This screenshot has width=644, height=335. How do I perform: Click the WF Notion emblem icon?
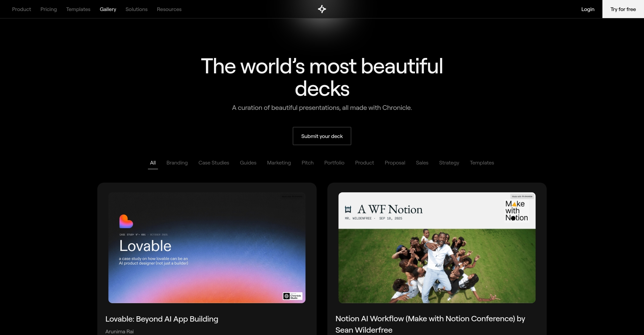coord(348,210)
